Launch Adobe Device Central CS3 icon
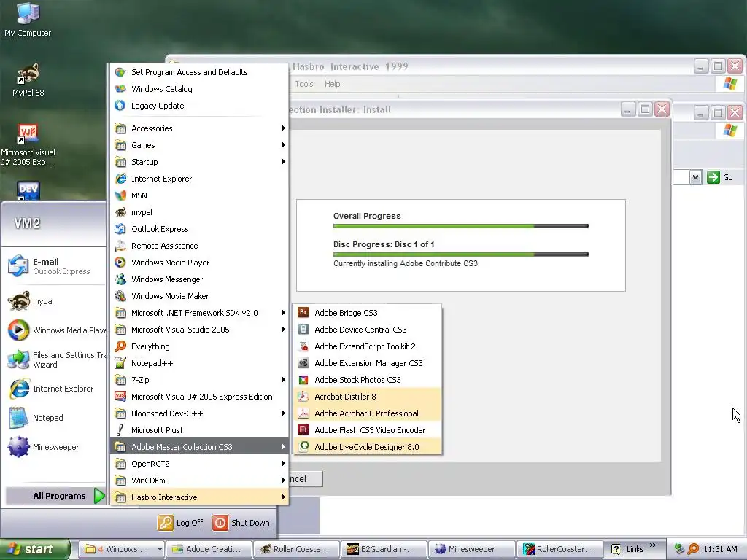The image size is (747, 560). (x=303, y=330)
